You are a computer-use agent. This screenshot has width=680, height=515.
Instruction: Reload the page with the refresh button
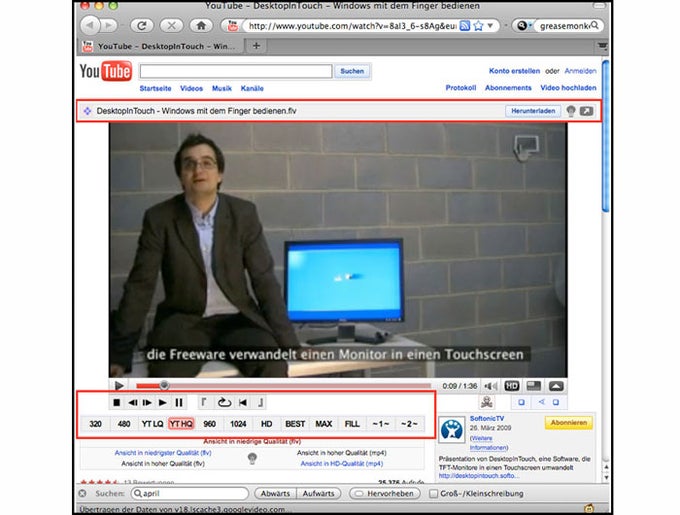coord(141,26)
